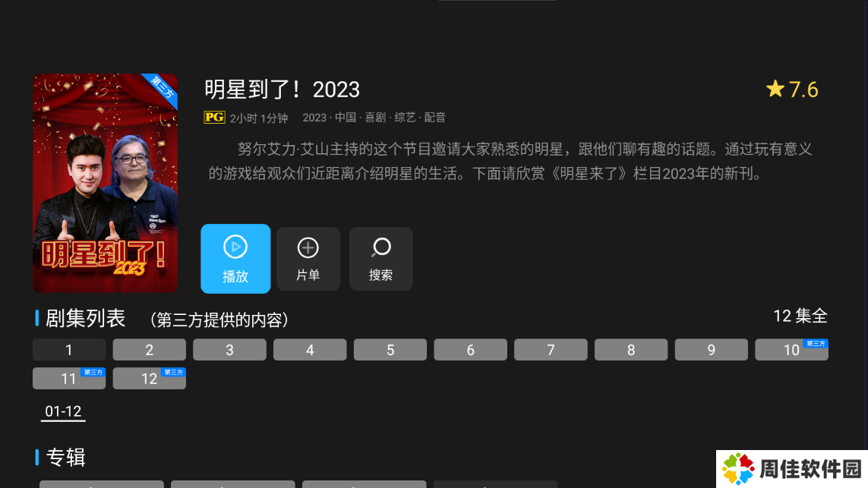Click the star rating 7.6
Screen dimensions: 868x488
pos(792,90)
